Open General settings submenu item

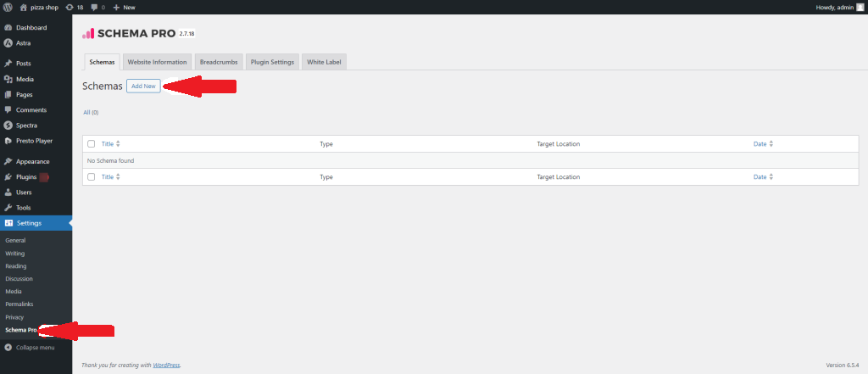pyautogui.click(x=15, y=241)
